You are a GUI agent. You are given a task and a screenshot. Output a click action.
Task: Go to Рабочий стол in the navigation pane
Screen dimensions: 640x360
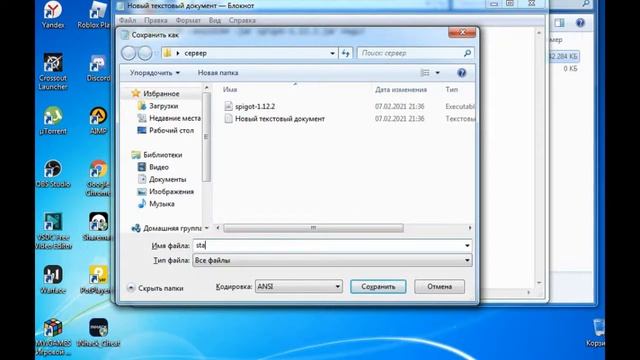tap(166, 130)
